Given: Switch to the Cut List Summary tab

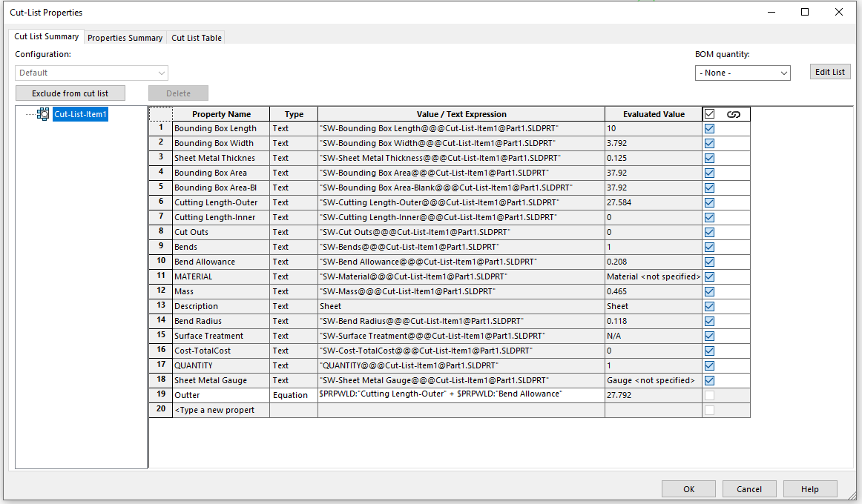Looking at the screenshot, I should pos(47,37).
